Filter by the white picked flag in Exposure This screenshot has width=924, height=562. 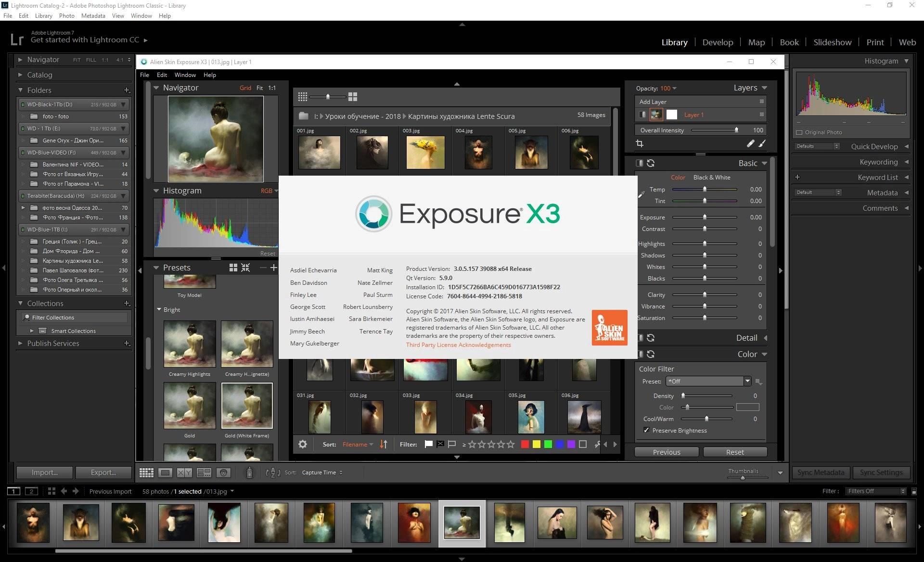tap(428, 444)
